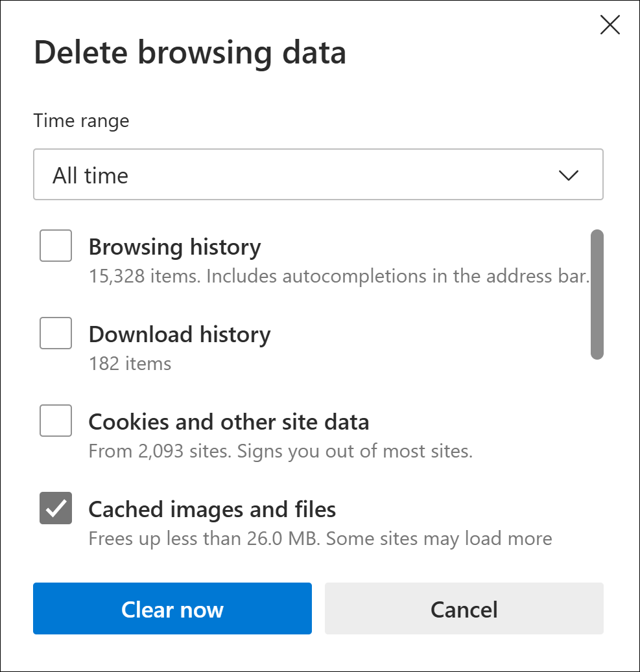Click the vertical scrollbar thumb in options list
Image resolution: width=640 pixels, height=672 pixels.
click(x=597, y=294)
